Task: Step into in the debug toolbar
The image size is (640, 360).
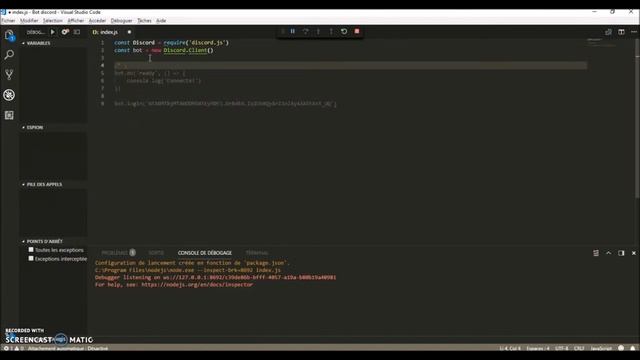Action: pos(318,31)
